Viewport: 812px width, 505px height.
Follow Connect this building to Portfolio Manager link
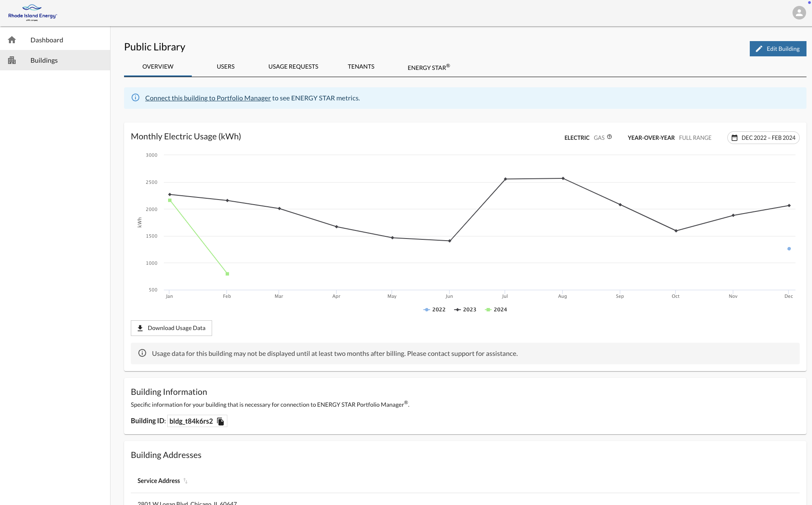pos(207,98)
